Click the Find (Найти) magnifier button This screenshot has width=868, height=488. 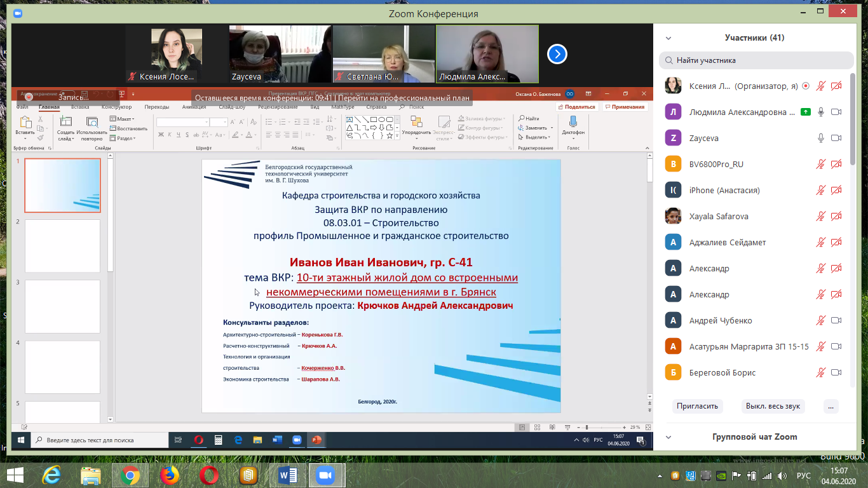pyautogui.click(x=529, y=119)
